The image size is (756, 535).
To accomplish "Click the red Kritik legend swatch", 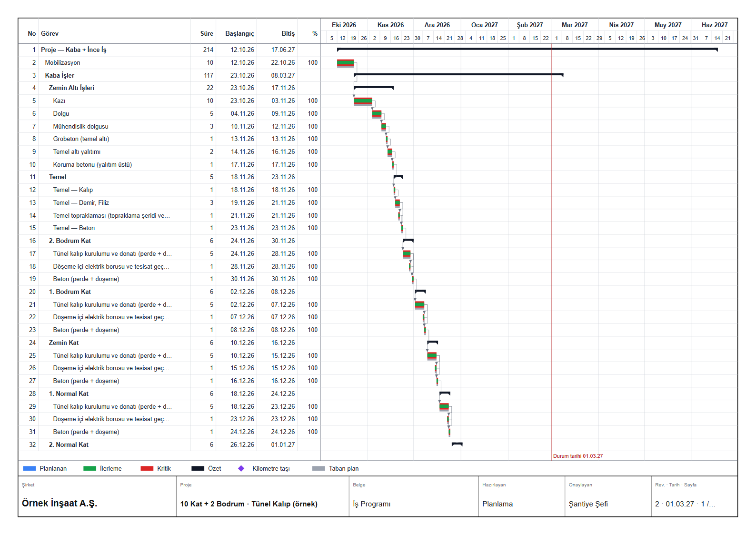I will [x=147, y=468].
